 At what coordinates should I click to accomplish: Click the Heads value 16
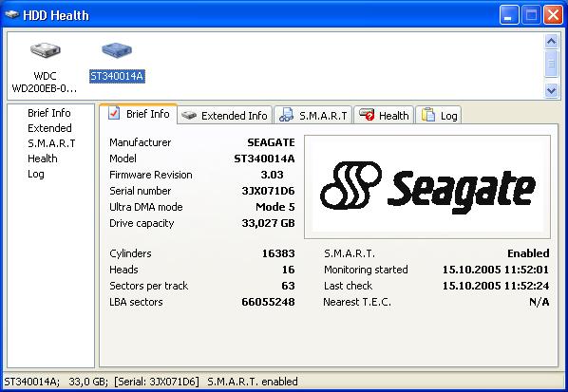click(289, 270)
